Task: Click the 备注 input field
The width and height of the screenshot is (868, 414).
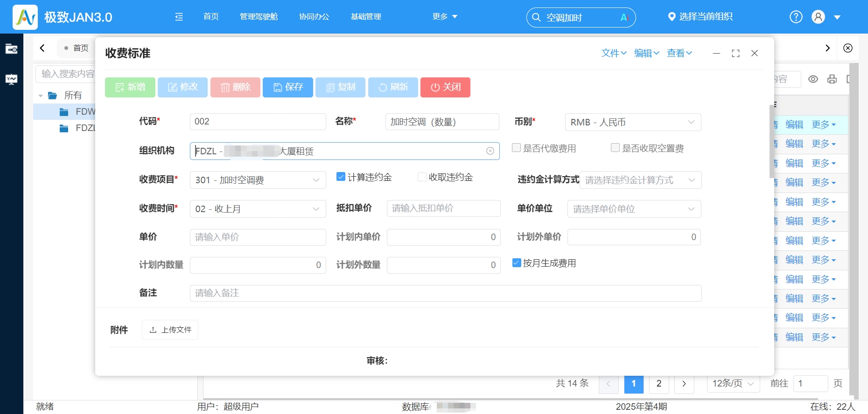Action: pyautogui.click(x=446, y=293)
